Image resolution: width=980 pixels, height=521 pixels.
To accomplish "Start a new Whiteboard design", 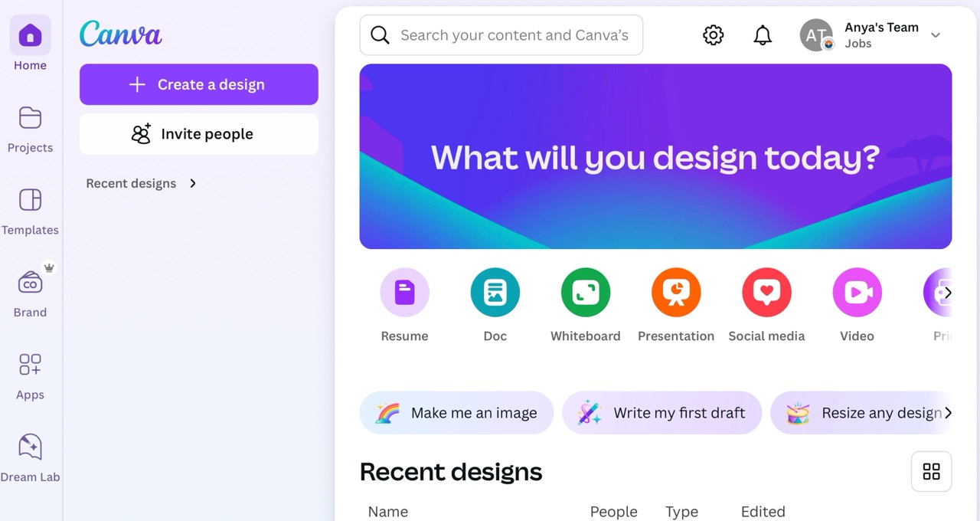I will pyautogui.click(x=585, y=292).
